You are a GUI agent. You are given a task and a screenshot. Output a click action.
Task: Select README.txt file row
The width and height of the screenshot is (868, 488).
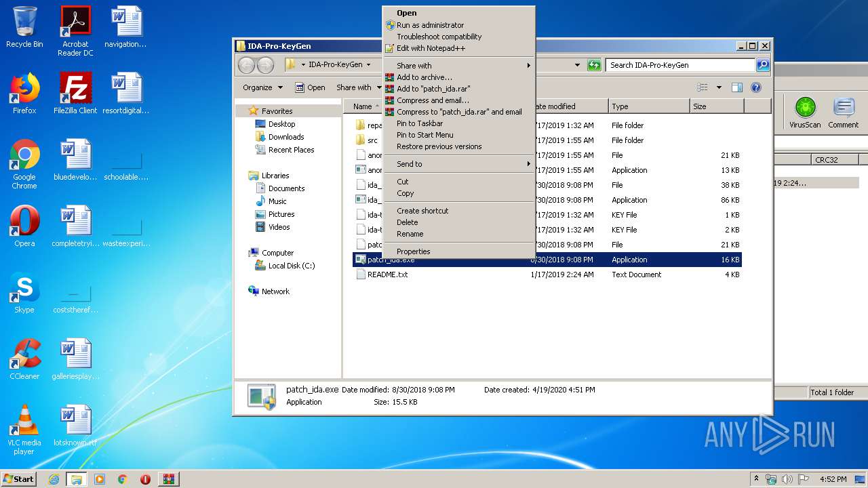[x=547, y=274]
